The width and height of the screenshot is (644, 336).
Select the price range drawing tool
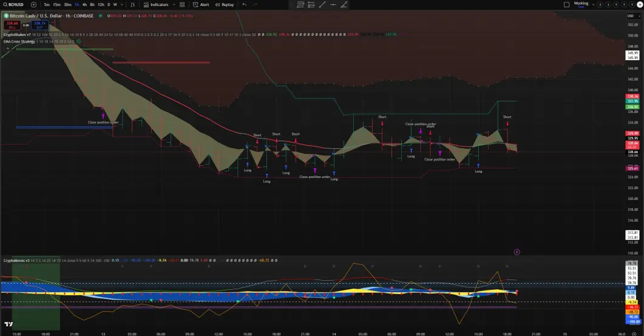pos(311,4)
